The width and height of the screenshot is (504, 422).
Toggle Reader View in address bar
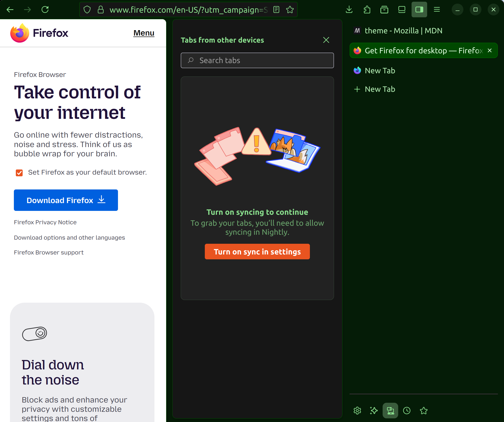[x=276, y=10]
